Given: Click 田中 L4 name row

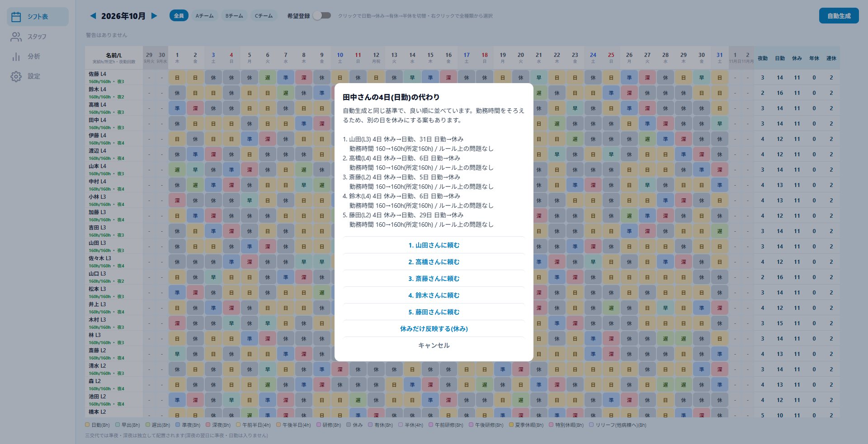Looking at the screenshot, I should pyautogui.click(x=114, y=124).
